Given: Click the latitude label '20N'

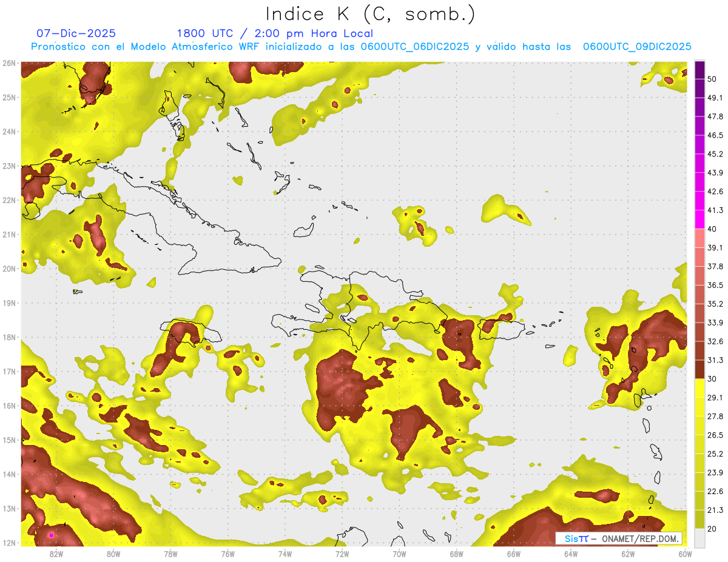Looking at the screenshot, I should (8, 269).
